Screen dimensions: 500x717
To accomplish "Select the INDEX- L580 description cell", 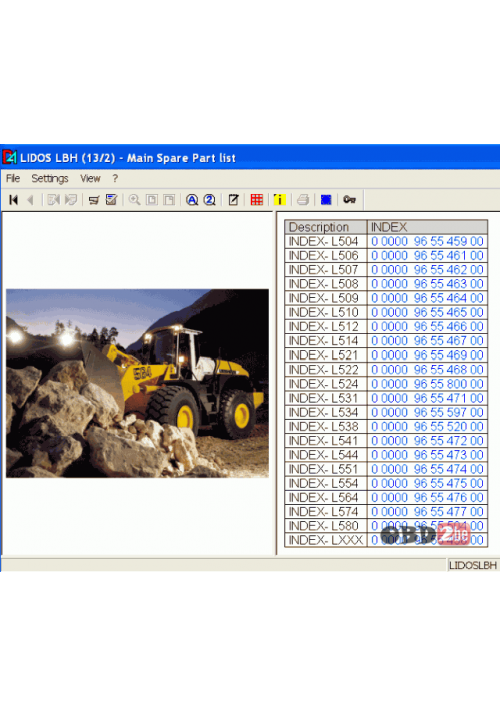I will click(326, 525).
